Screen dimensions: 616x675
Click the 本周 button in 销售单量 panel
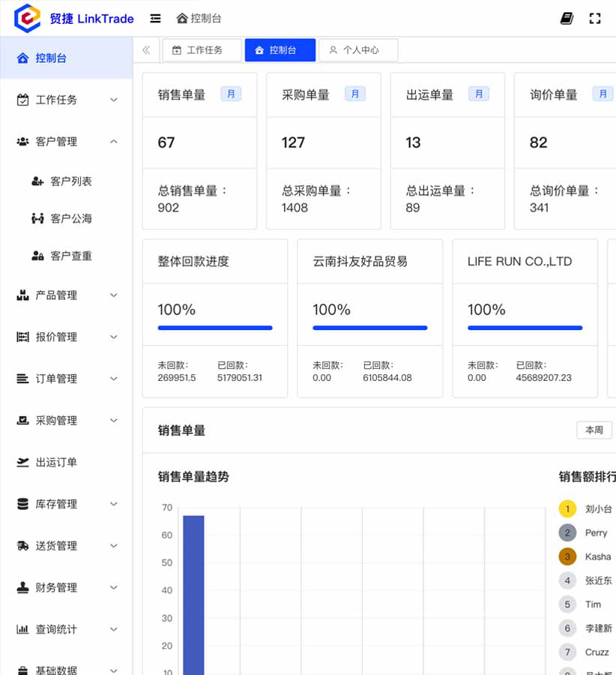pos(594,430)
